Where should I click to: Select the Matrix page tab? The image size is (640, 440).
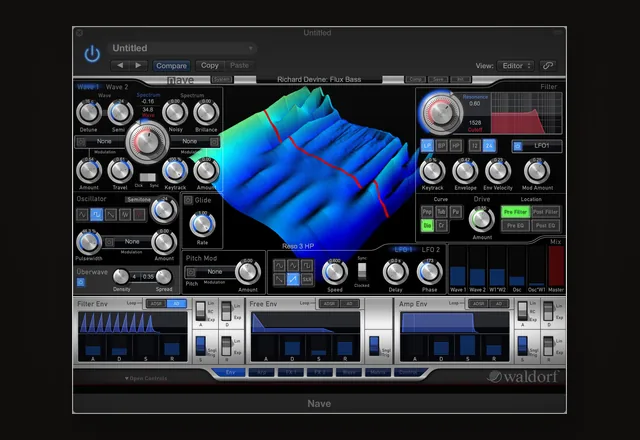pos(378,372)
